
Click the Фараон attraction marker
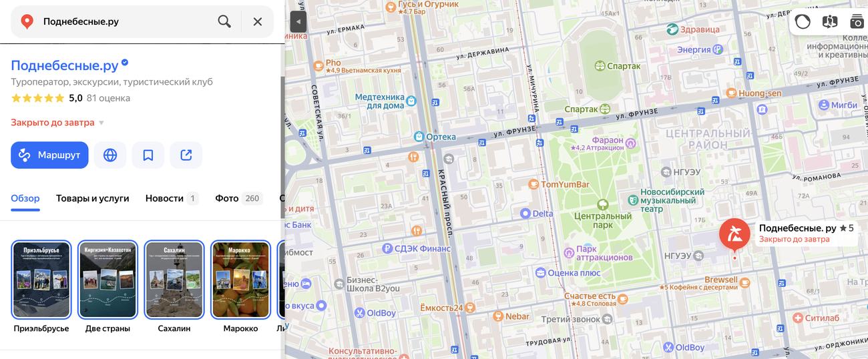[631, 143]
